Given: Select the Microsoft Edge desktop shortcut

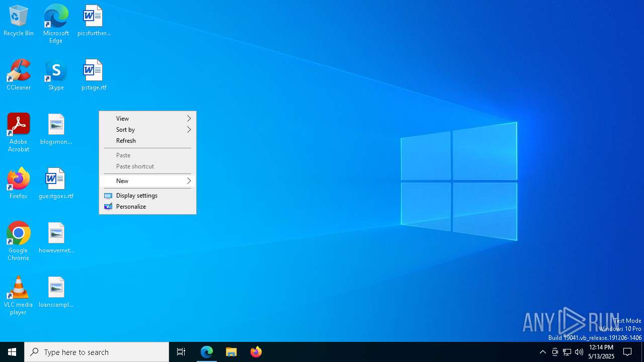Looking at the screenshot, I should tap(56, 24).
